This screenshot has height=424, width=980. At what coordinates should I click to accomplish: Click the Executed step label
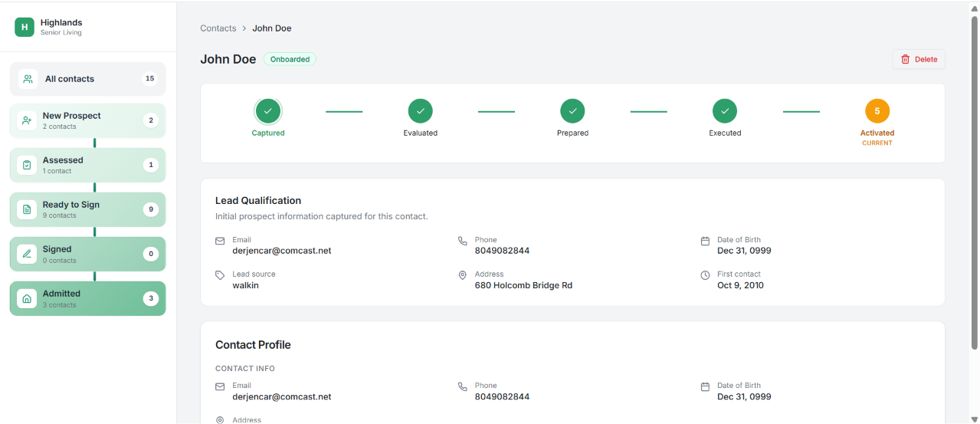tap(725, 133)
